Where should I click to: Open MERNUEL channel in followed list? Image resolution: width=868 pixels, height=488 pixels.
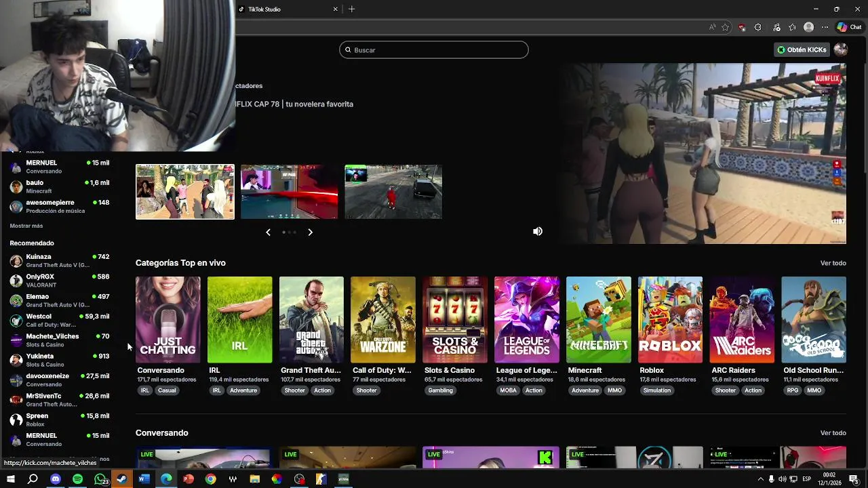pyautogui.click(x=60, y=167)
